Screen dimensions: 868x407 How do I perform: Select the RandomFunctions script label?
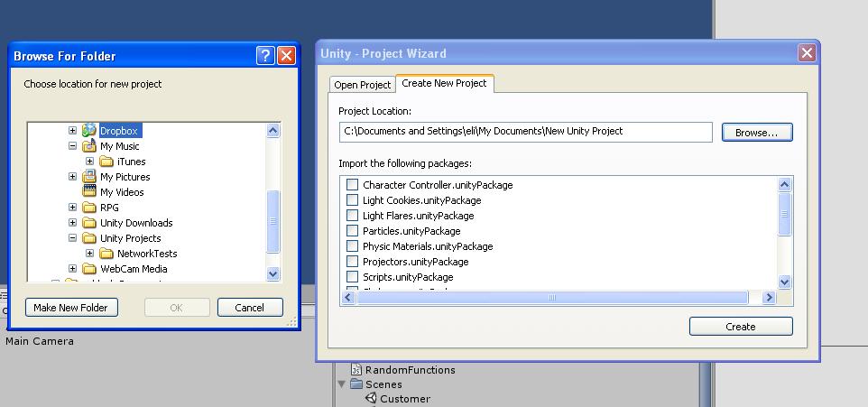tap(411, 370)
